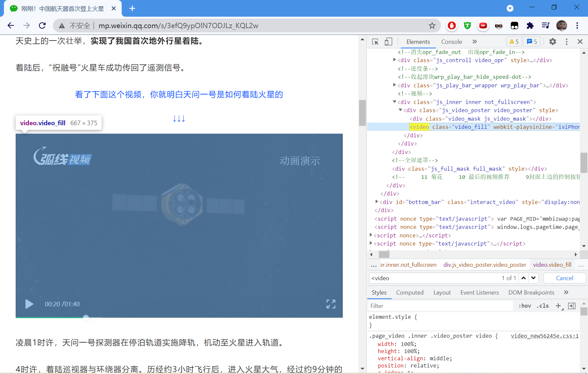Open the media control playlist icon
This screenshot has width=588, height=374.
tap(546, 25)
